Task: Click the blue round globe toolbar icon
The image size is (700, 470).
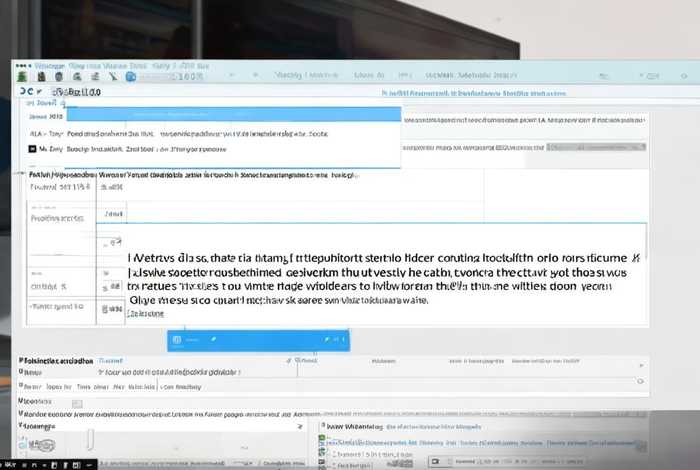Action: pyautogui.click(x=130, y=77)
